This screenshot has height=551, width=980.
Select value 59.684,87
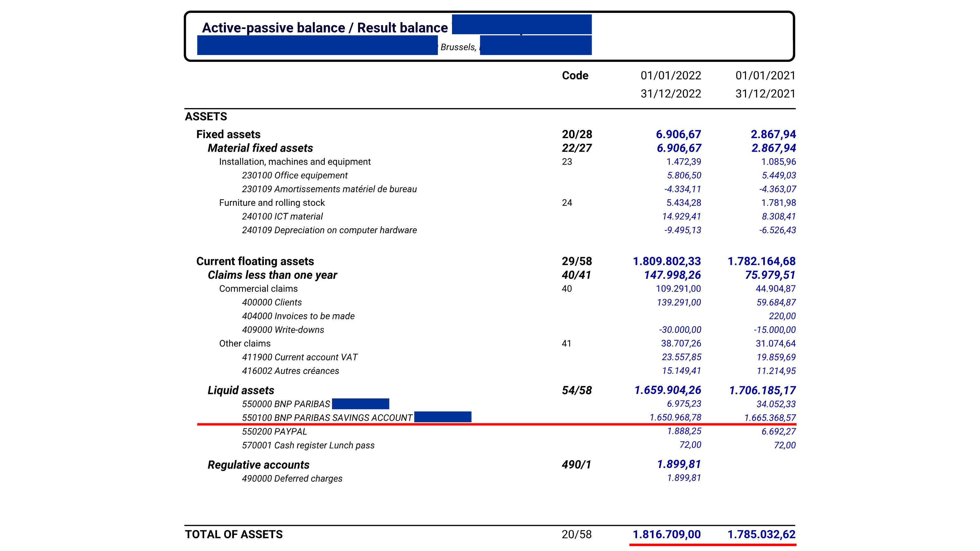tap(776, 302)
